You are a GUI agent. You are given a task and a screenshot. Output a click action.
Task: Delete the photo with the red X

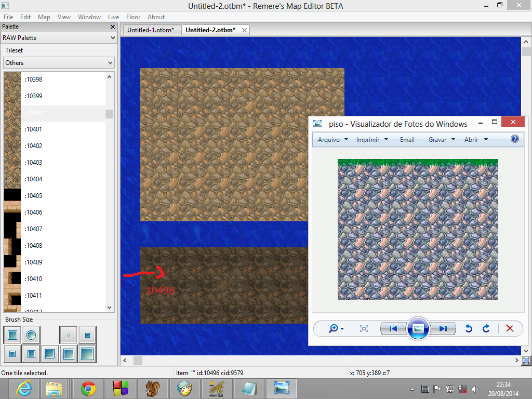click(510, 328)
